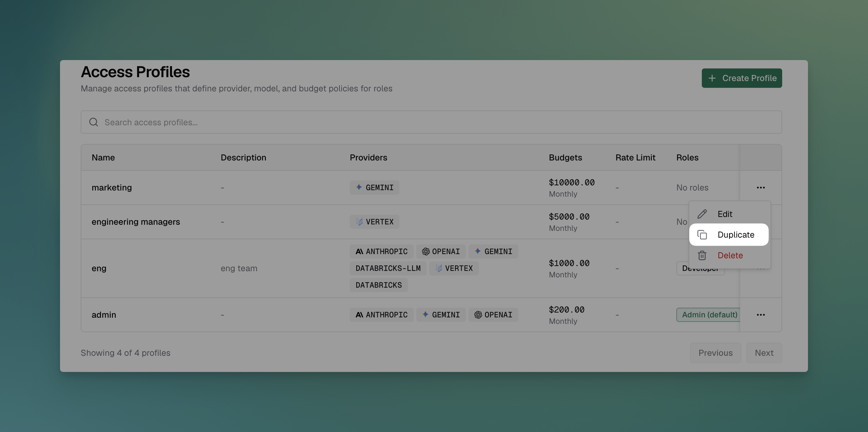Click the DATABRICKS provider tag in eng row
The image size is (868, 432).
pyautogui.click(x=378, y=285)
